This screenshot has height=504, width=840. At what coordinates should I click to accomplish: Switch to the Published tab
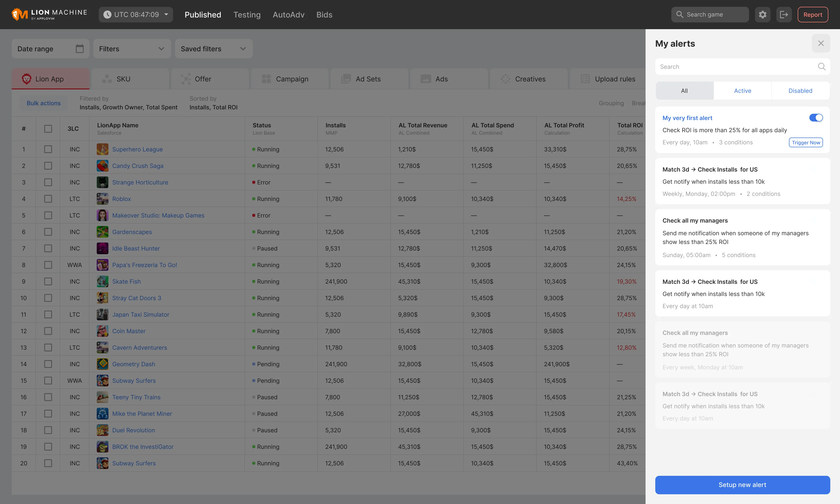pyautogui.click(x=203, y=15)
